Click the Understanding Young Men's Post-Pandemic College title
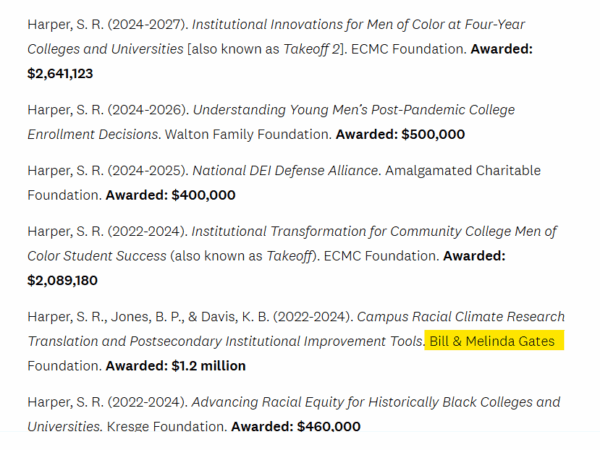 click(354, 110)
